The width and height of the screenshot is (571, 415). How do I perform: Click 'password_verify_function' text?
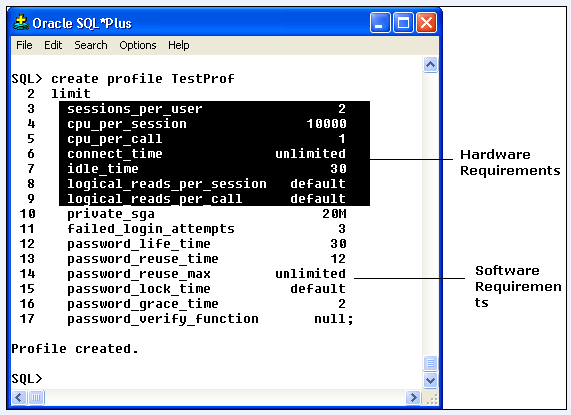[163, 319]
